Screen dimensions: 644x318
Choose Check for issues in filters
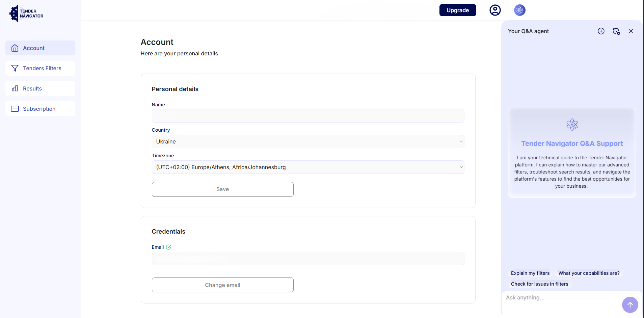(539, 284)
